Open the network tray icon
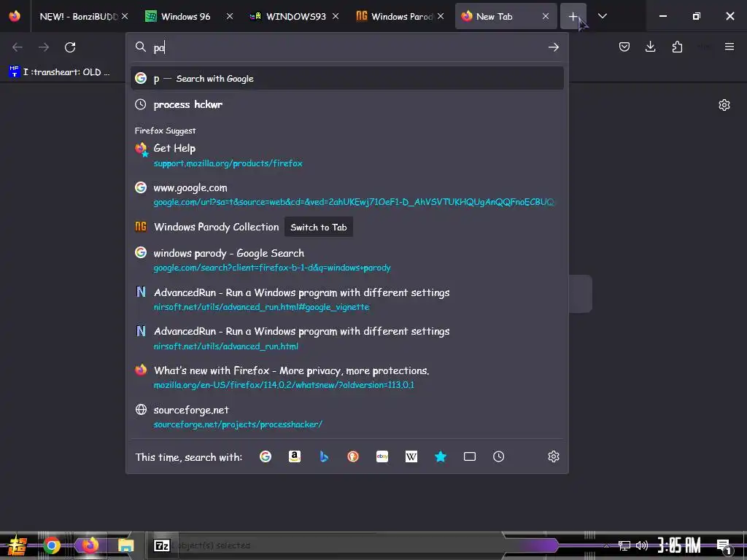The image size is (747, 560). 624,545
